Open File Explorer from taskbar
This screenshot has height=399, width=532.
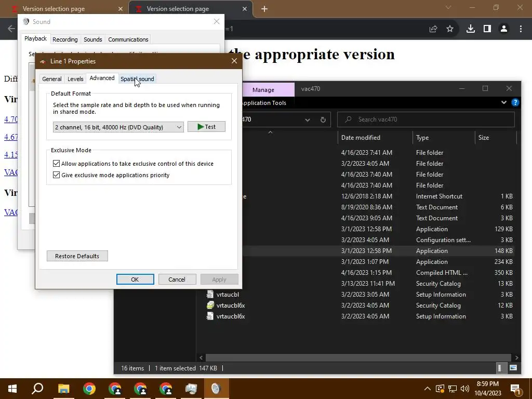pos(63,389)
